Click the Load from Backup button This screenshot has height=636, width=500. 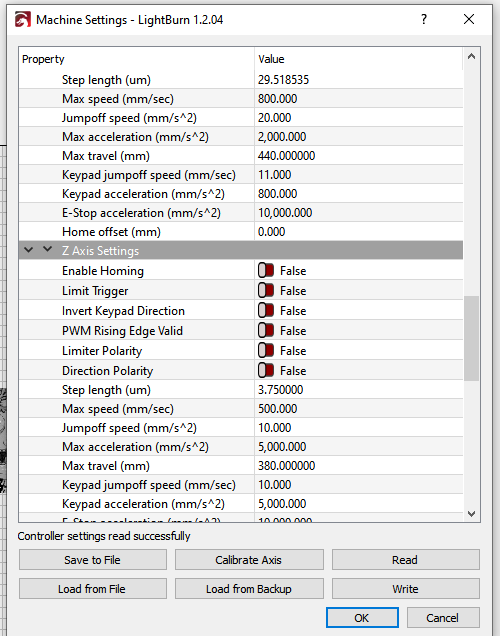[x=249, y=589]
